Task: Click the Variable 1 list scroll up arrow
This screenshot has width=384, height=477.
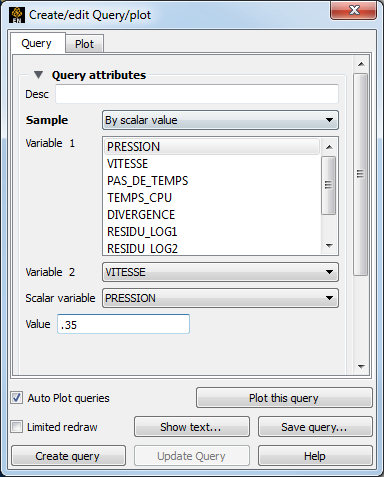Action: coord(329,147)
